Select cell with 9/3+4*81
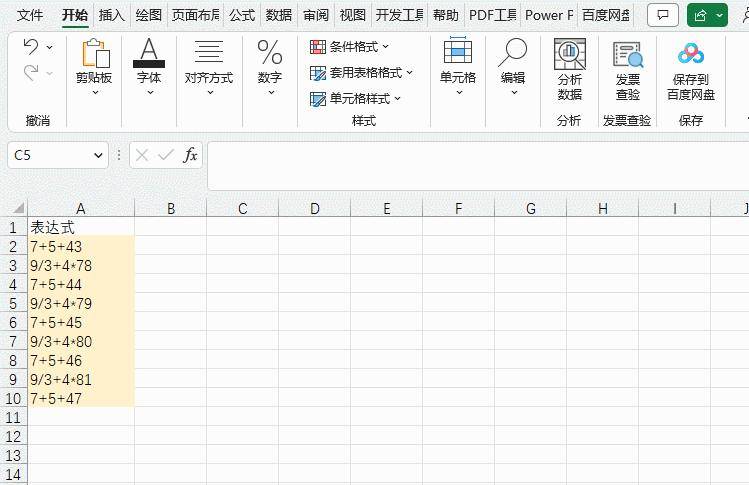 tap(81, 379)
